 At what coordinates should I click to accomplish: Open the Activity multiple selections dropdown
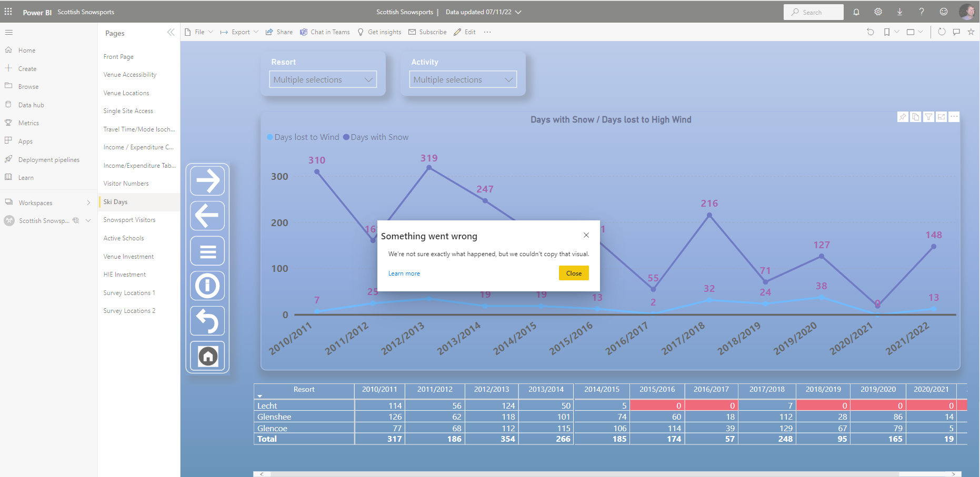(463, 79)
